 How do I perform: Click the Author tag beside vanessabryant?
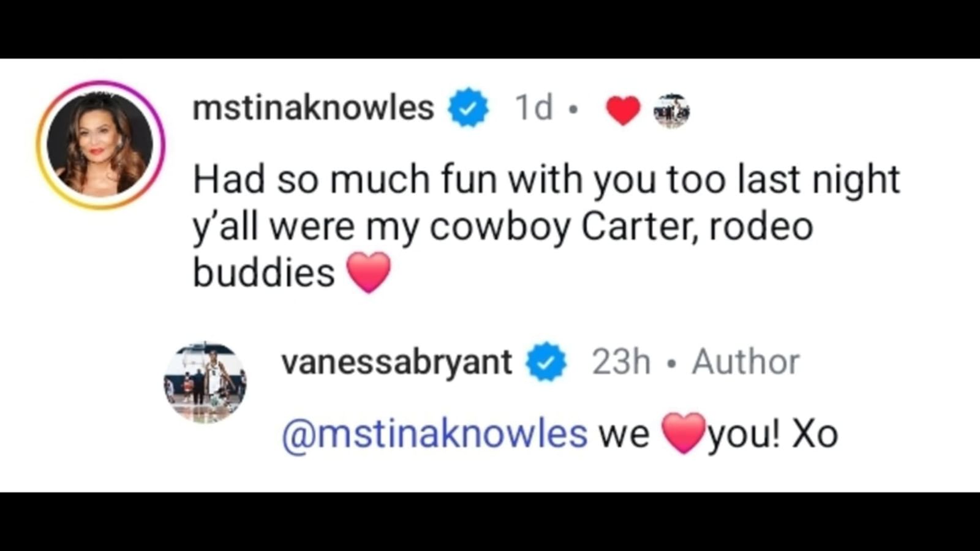(x=747, y=361)
